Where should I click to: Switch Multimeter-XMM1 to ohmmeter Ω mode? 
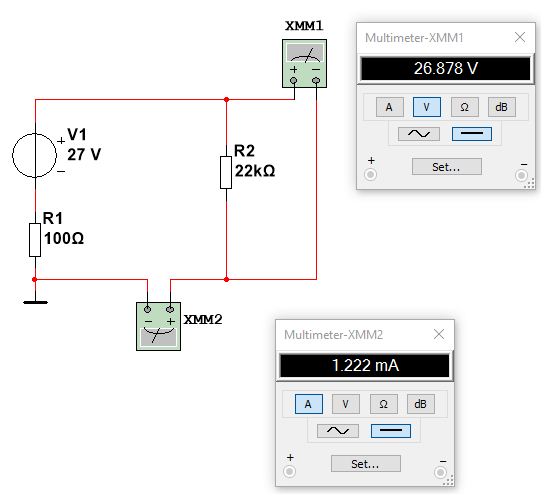coord(465,107)
